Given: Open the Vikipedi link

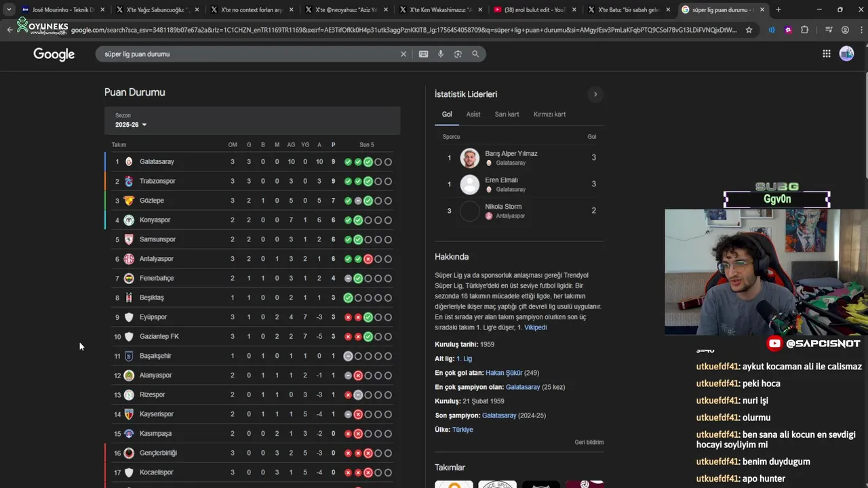Looking at the screenshot, I should (535, 327).
